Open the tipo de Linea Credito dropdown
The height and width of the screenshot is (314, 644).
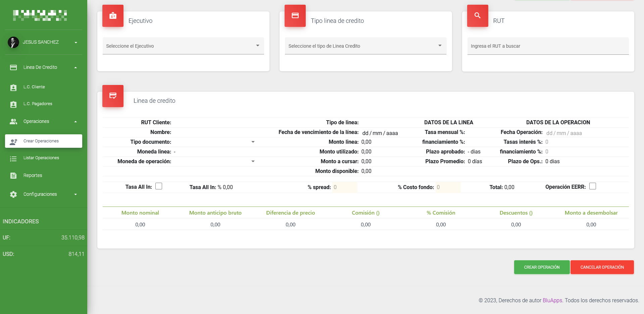coord(365,46)
